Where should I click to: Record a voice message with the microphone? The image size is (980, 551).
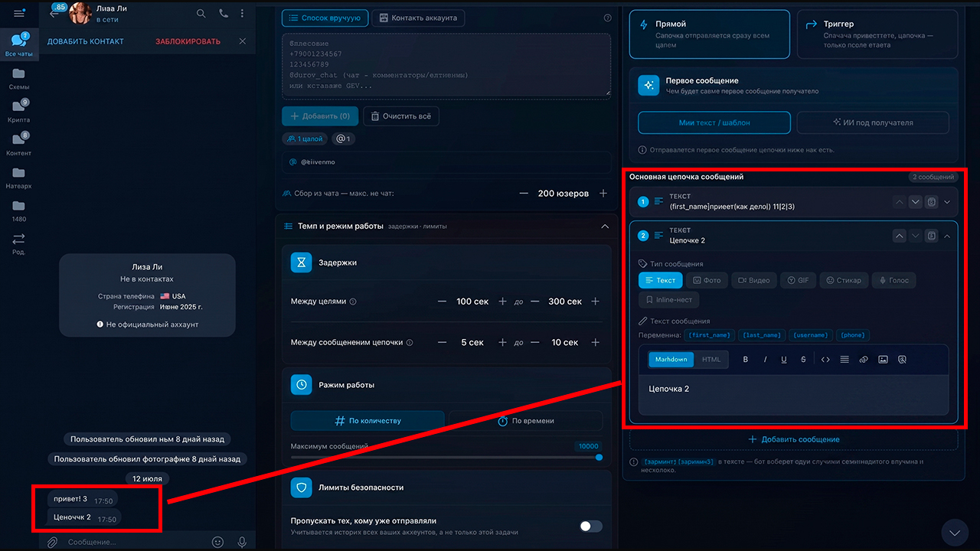[x=243, y=542]
